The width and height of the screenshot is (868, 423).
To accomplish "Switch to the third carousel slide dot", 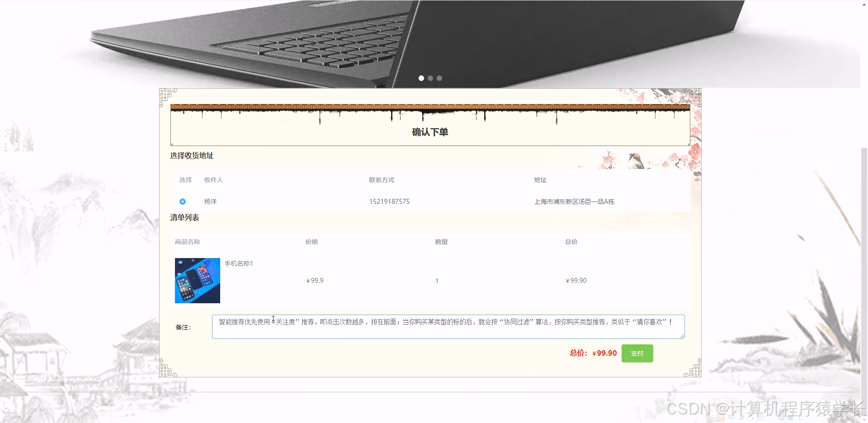I will pos(439,78).
